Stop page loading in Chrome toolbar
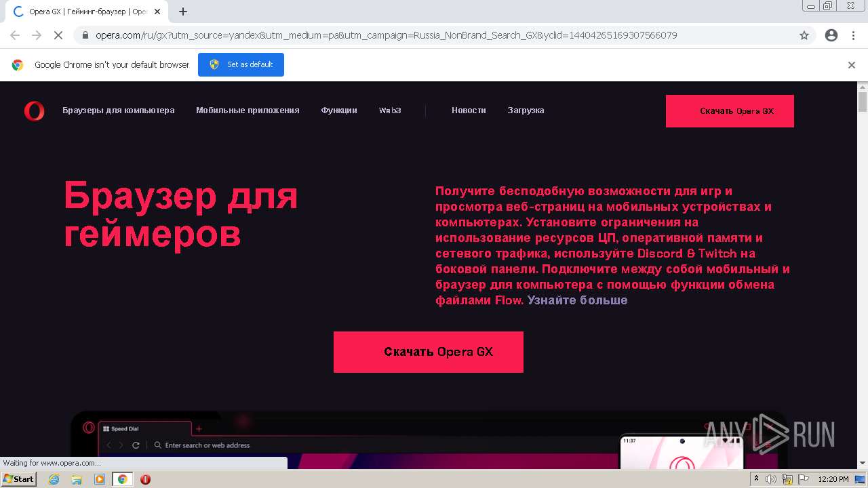The width and height of the screenshot is (868, 488). [x=58, y=35]
